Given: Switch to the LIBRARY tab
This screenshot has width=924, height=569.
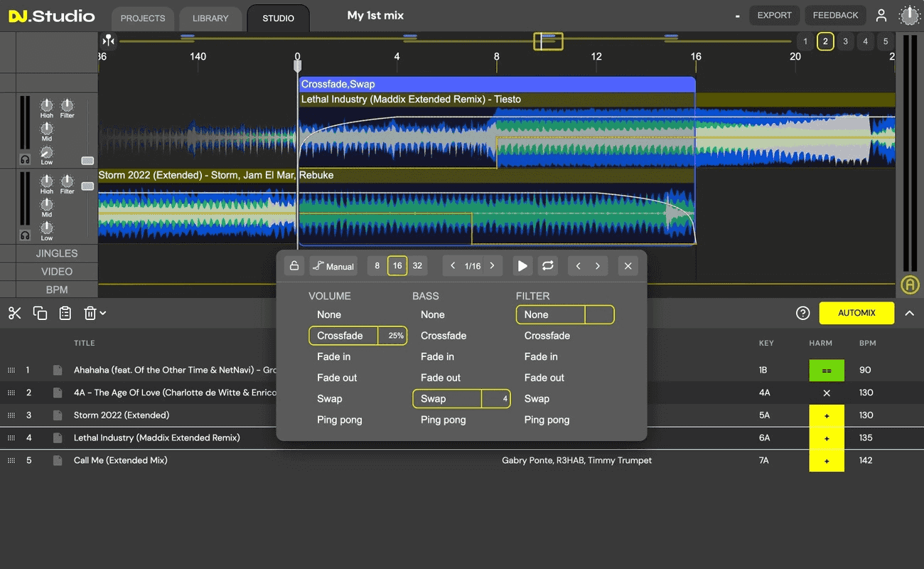Looking at the screenshot, I should tap(210, 18).
